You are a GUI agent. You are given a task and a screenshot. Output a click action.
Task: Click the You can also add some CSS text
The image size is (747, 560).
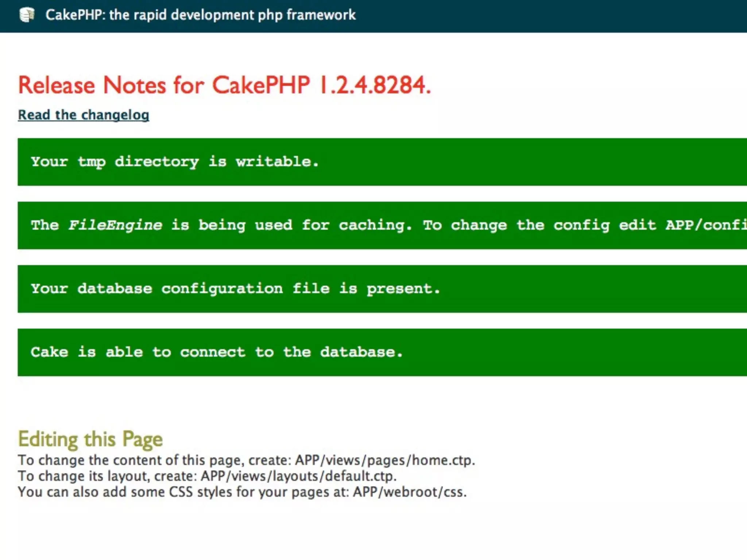[106, 492]
